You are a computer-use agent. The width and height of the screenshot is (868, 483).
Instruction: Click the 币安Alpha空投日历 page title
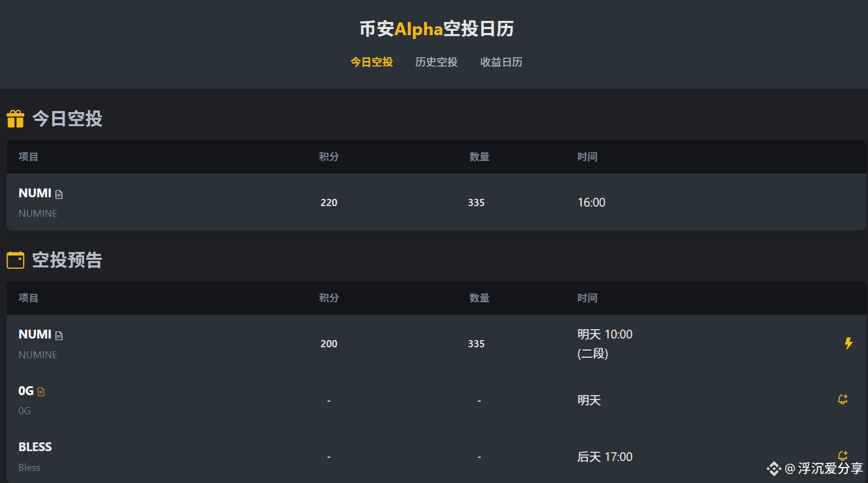click(x=436, y=29)
